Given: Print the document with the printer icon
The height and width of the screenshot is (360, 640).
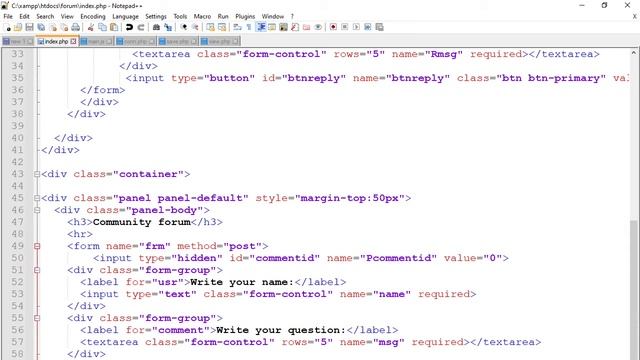Looking at the screenshot, I should (76, 27).
